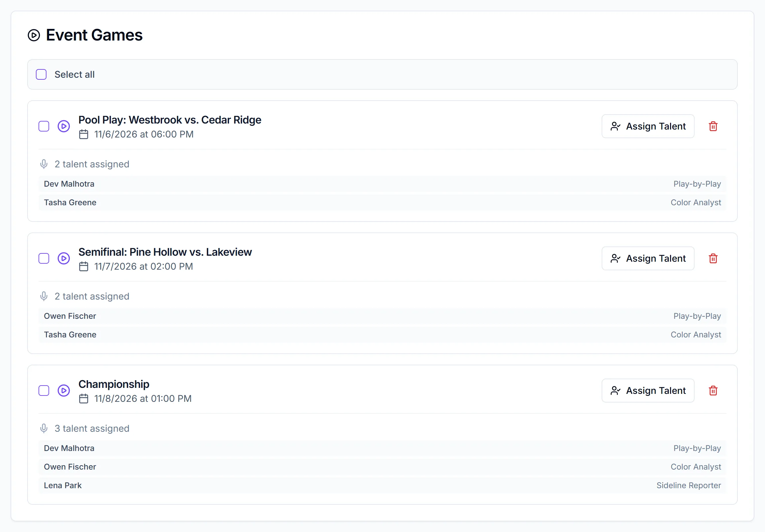This screenshot has height=532, width=765.
Task: Check the Select all checkbox
Action: point(41,74)
